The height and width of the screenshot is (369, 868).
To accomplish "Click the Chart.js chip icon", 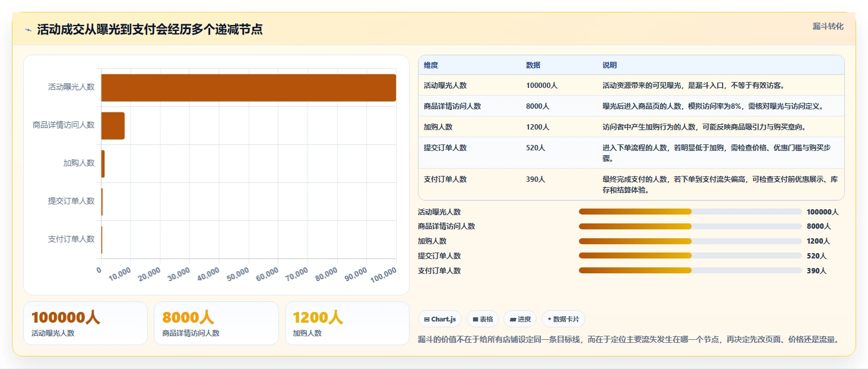I will (427, 319).
